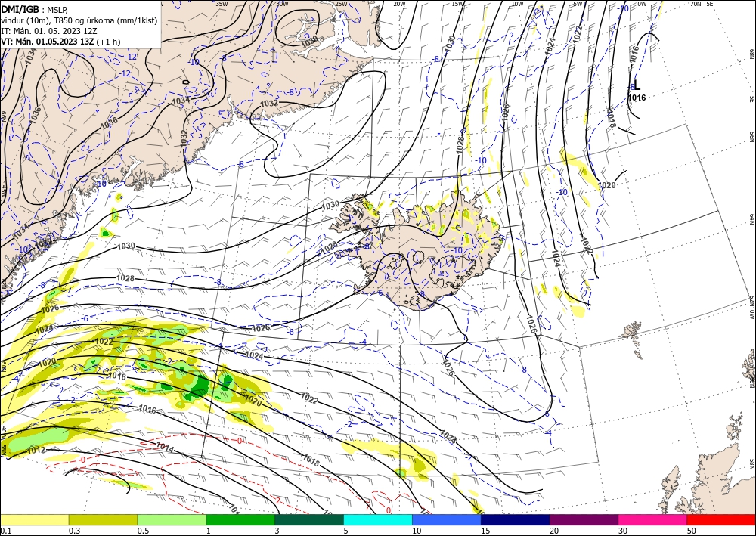
Task: Click the '35W' longitude label
Action: click(222, 4)
